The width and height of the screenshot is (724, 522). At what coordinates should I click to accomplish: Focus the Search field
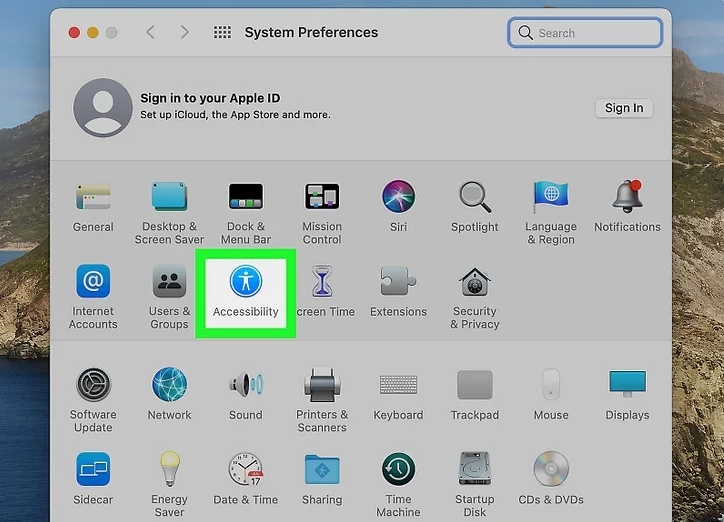tap(585, 33)
